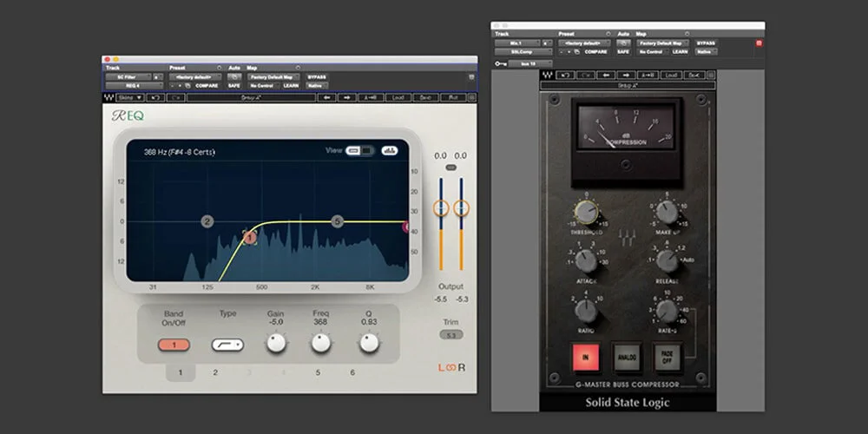Viewport: 868px width, 434px height.
Task: Enable the analyzer icon next to View
Action: point(390,150)
